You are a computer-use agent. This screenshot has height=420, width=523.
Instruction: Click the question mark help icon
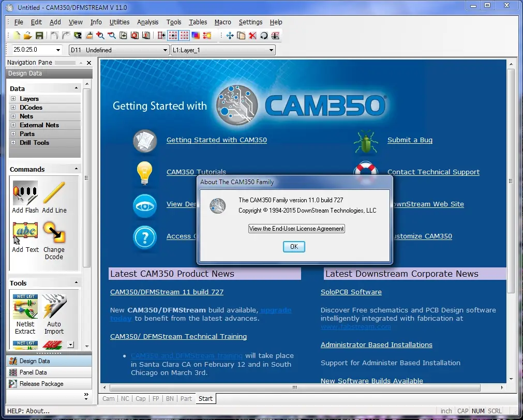pos(145,237)
